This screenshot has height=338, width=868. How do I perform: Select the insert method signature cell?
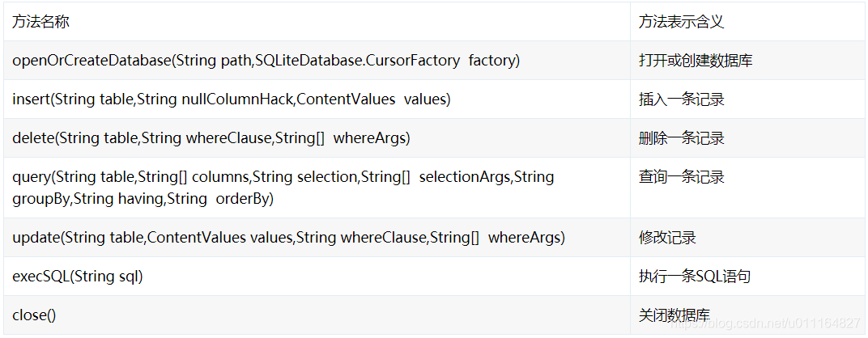tap(231, 99)
